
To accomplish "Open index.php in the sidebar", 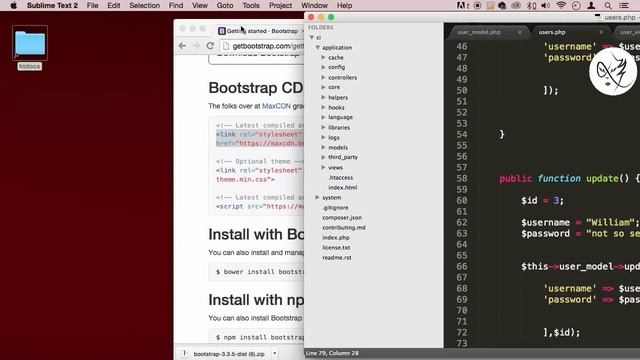I will pos(336,238).
